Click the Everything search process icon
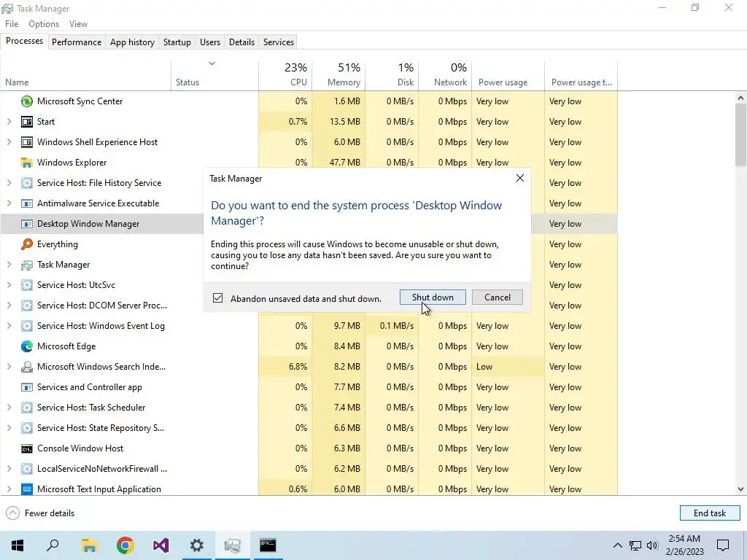The width and height of the screenshot is (747, 560). pos(27,244)
